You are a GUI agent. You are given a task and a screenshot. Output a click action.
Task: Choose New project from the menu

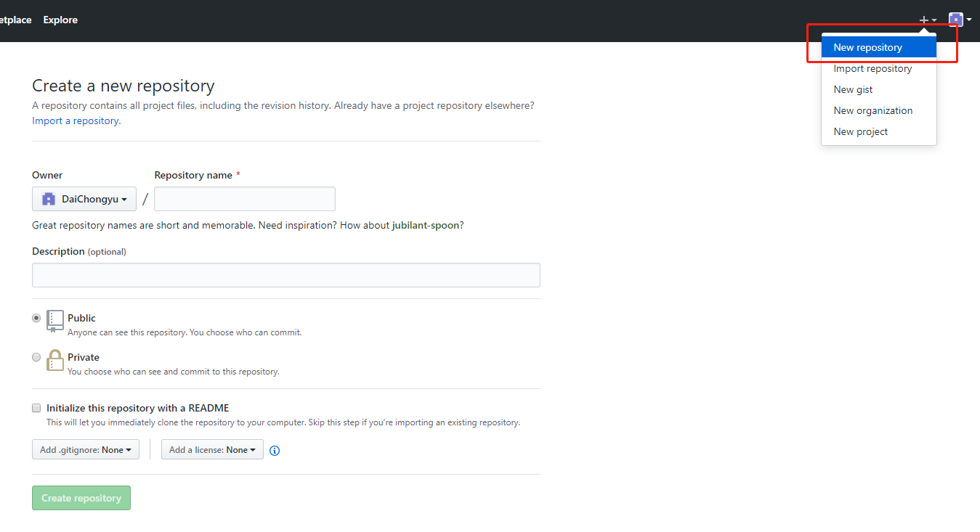879,131
